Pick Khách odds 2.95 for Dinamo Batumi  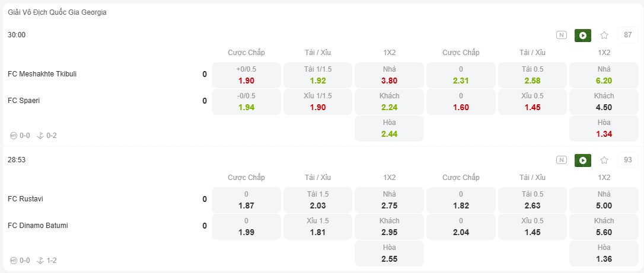coord(389,227)
